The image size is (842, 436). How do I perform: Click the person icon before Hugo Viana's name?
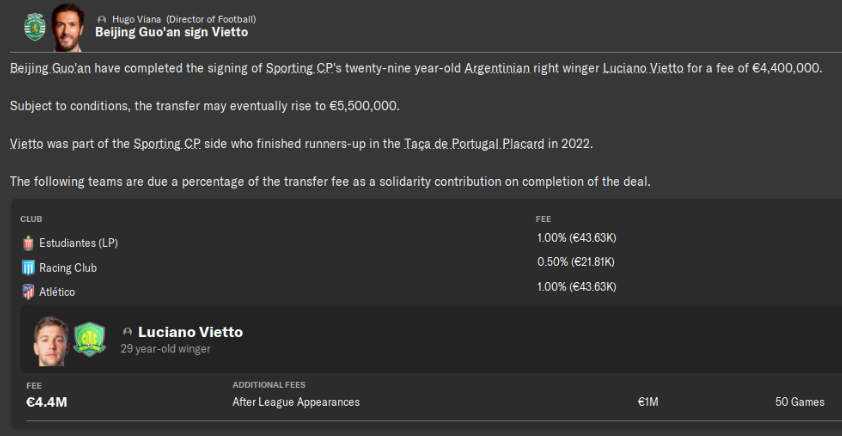[101, 19]
